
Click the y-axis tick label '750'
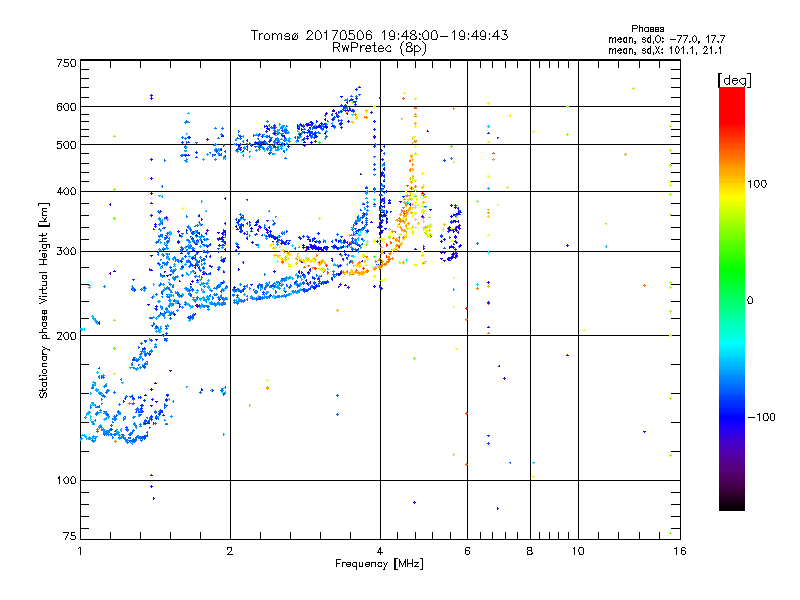point(66,63)
